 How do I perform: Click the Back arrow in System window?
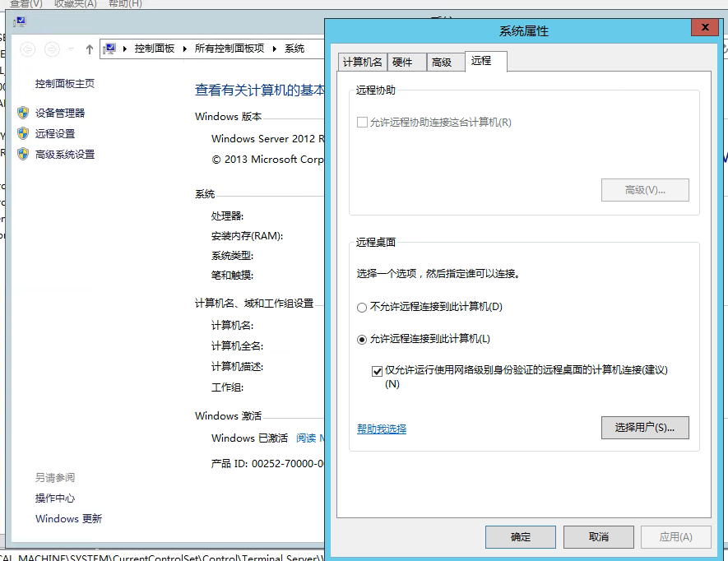point(28,49)
